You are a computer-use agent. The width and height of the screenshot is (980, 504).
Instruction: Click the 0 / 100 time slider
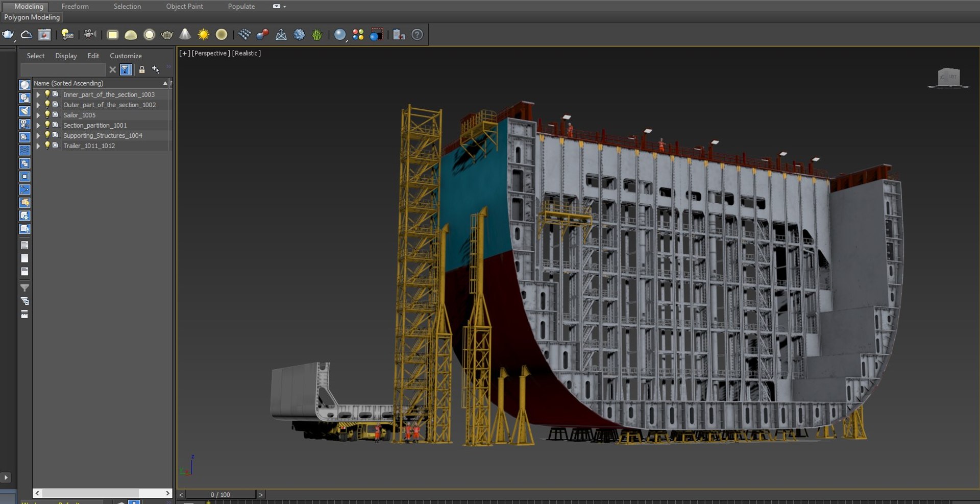coord(220,495)
